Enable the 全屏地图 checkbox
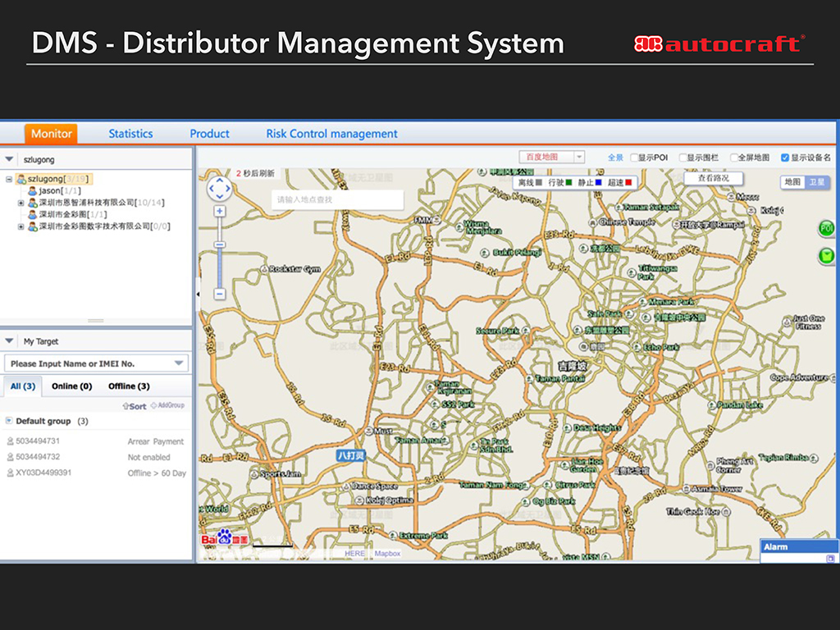This screenshot has width=840, height=630. pyautogui.click(x=734, y=157)
